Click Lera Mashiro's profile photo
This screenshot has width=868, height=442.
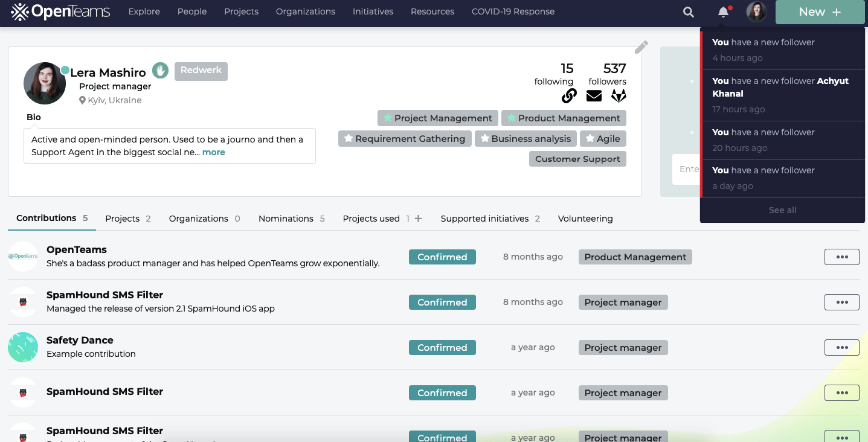45,83
